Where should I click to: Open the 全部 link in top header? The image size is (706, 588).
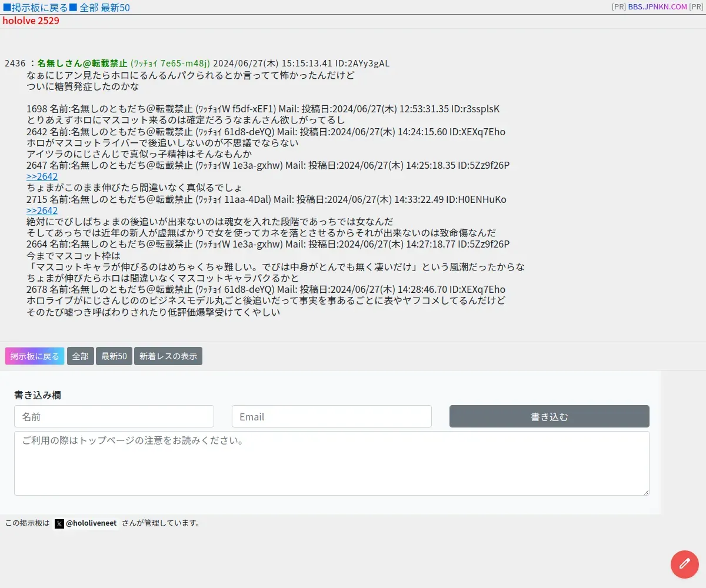(89, 8)
